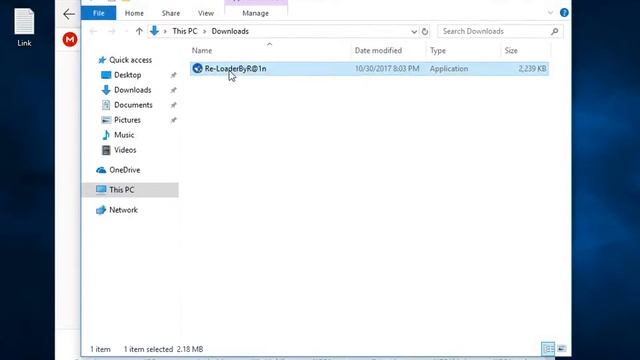Open Pictures in the navigation pane

[127, 120]
